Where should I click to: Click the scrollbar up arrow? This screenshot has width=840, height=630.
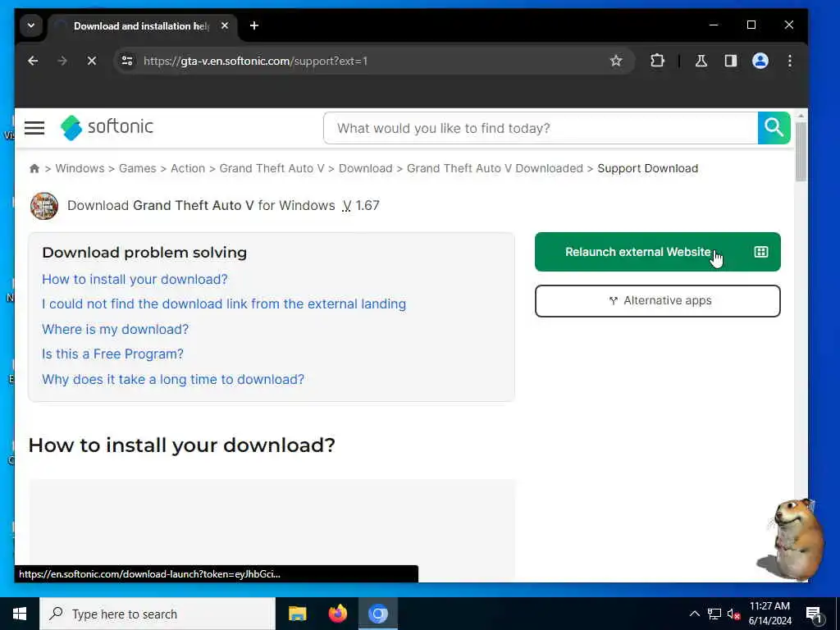click(801, 116)
